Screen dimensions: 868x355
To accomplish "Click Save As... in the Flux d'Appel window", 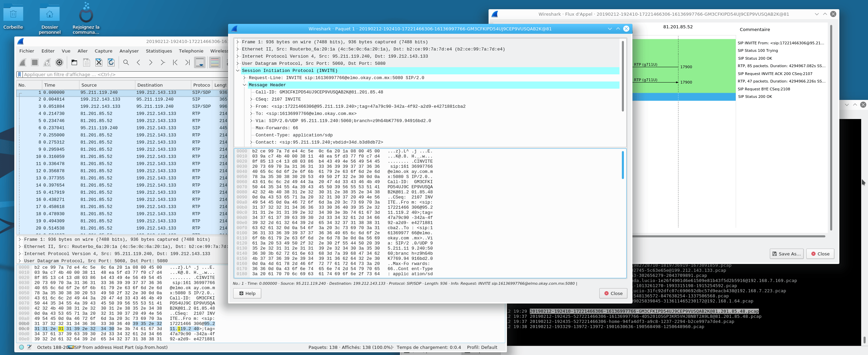I will (x=787, y=254).
